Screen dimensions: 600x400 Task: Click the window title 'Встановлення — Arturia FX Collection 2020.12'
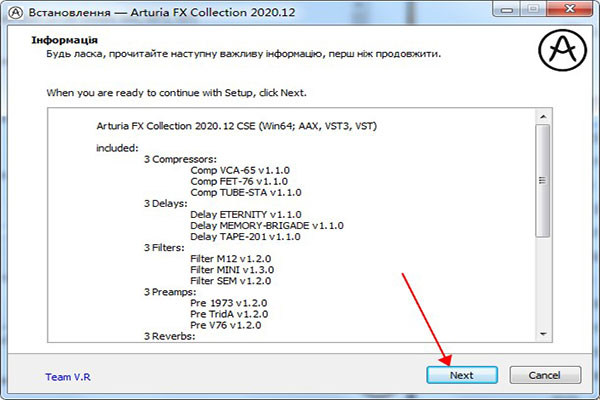pos(161,12)
